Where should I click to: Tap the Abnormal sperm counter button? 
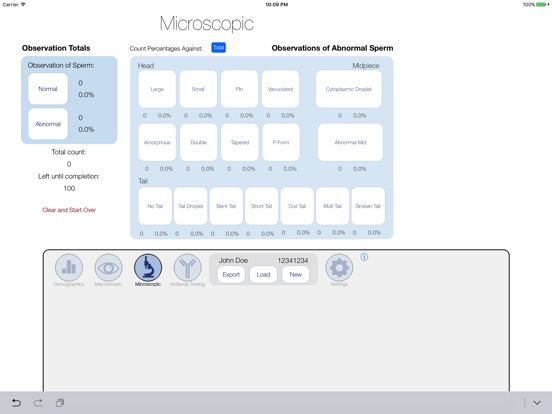tap(48, 124)
